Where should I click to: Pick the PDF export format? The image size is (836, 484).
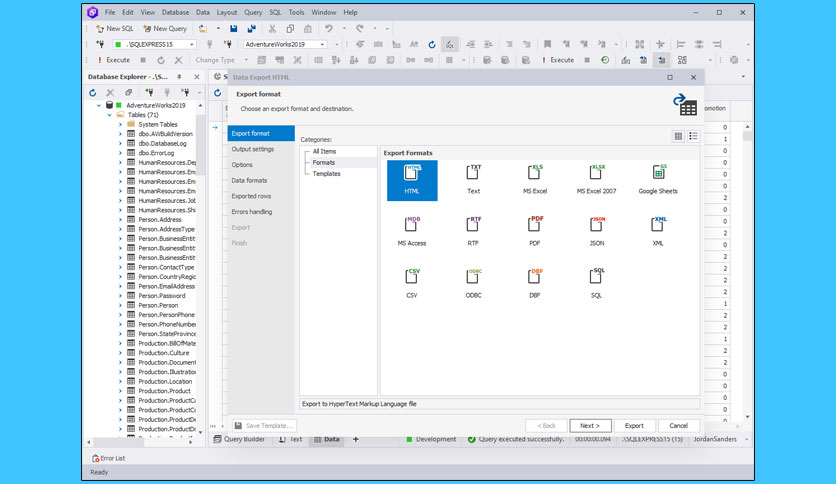(x=535, y=232)
